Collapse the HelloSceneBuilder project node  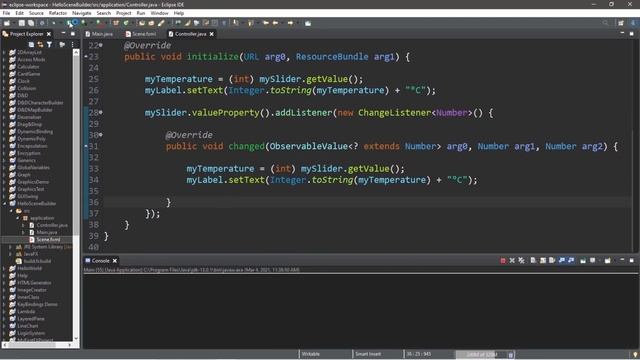coord(5,203)
